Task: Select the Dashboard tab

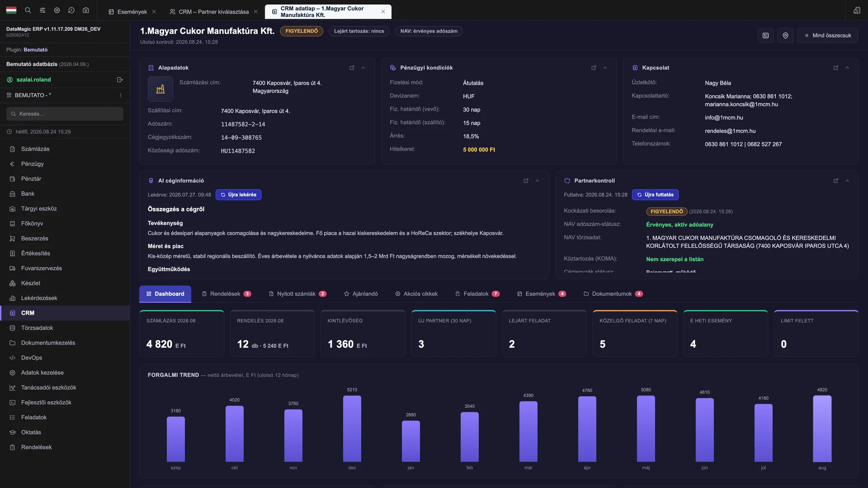Action: pos(165,294)
